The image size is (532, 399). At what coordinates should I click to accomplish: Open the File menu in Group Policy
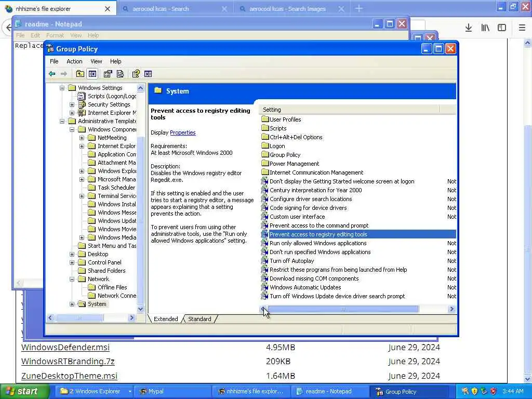[54, 61]
